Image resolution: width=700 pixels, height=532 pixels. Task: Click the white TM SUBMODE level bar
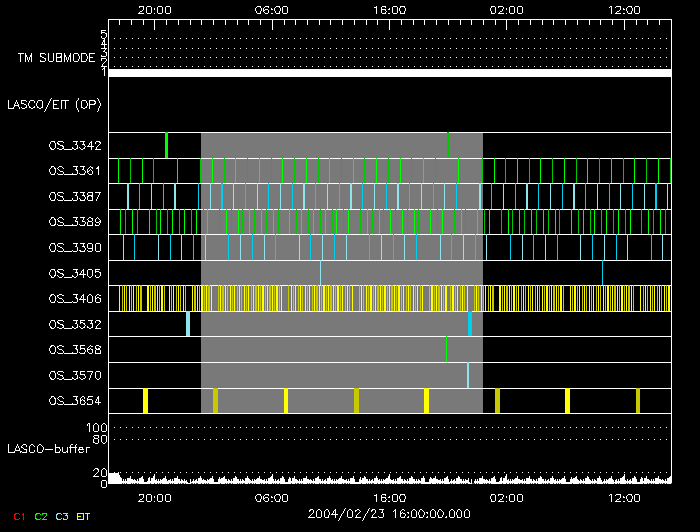[389, 73]
